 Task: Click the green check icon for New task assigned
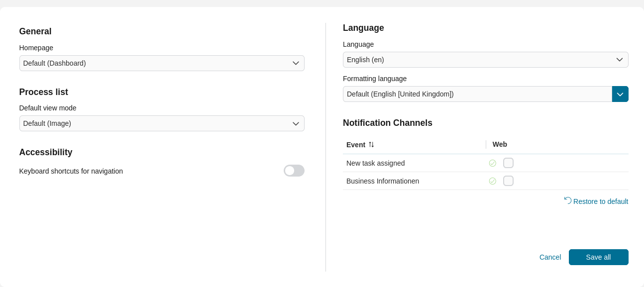(x=492, y=163)
